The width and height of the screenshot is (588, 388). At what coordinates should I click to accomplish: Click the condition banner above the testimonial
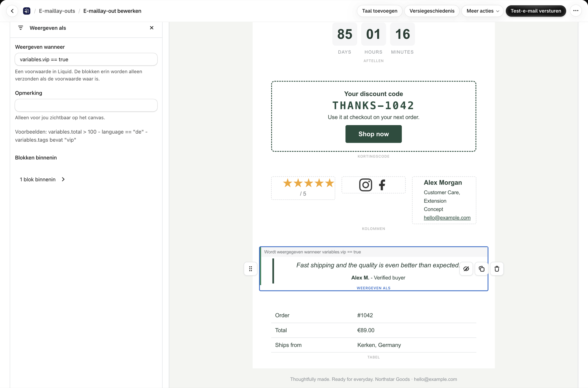pos(374,252)
